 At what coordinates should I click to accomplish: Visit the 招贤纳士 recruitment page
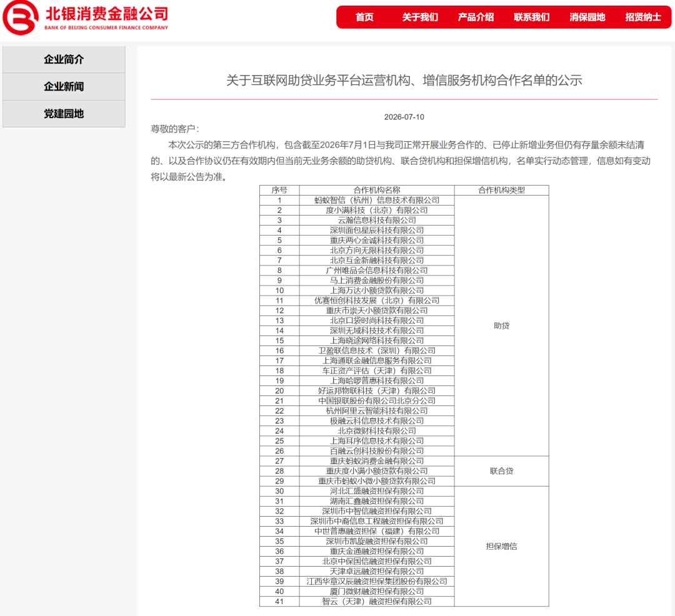coord(643,17)
